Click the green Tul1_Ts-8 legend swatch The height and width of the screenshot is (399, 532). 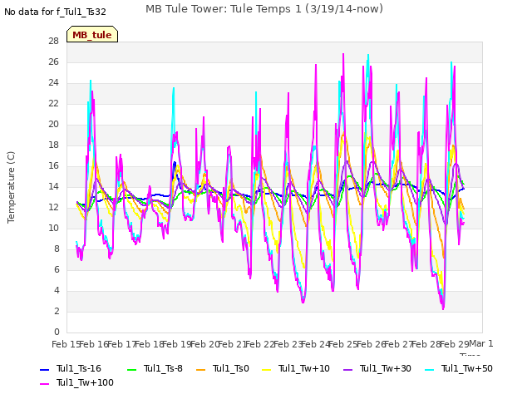point(131,369)
